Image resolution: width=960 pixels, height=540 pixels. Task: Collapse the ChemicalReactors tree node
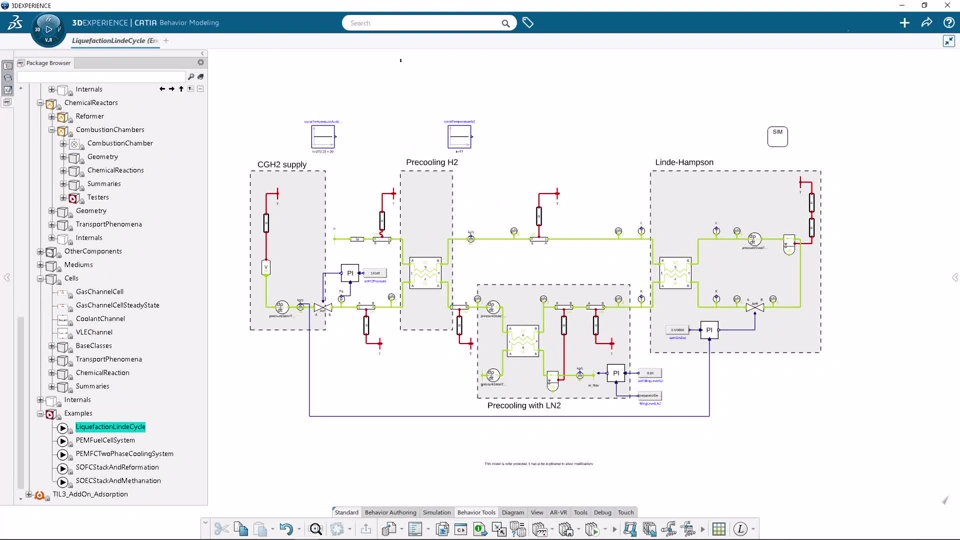click(40, 103)
